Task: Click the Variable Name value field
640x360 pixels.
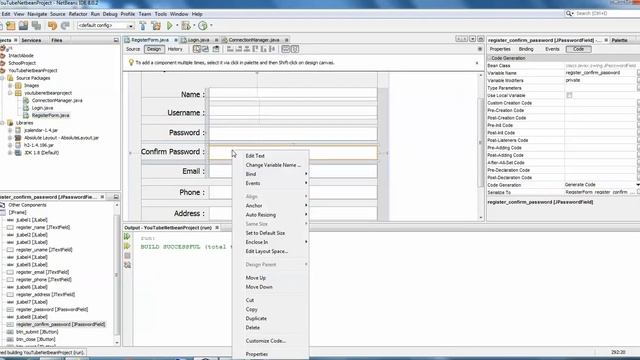Action: tap(600, 73)
